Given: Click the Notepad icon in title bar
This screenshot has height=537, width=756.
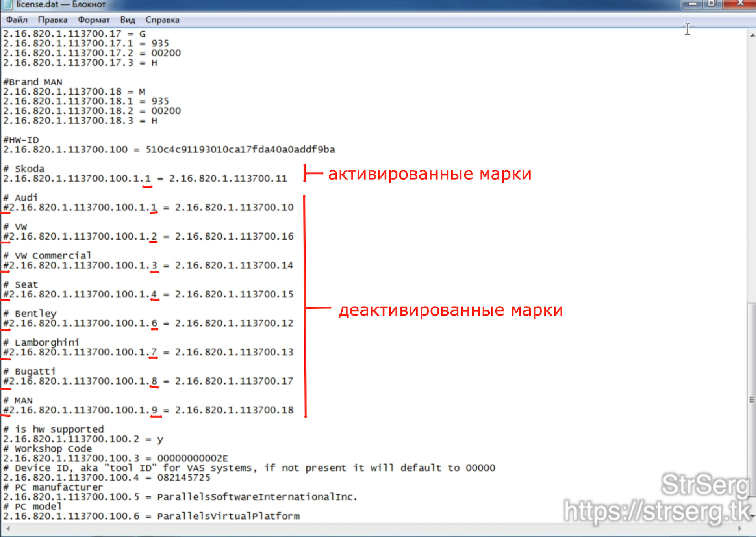Looking at the screenshot, I should tap(7, 4).
